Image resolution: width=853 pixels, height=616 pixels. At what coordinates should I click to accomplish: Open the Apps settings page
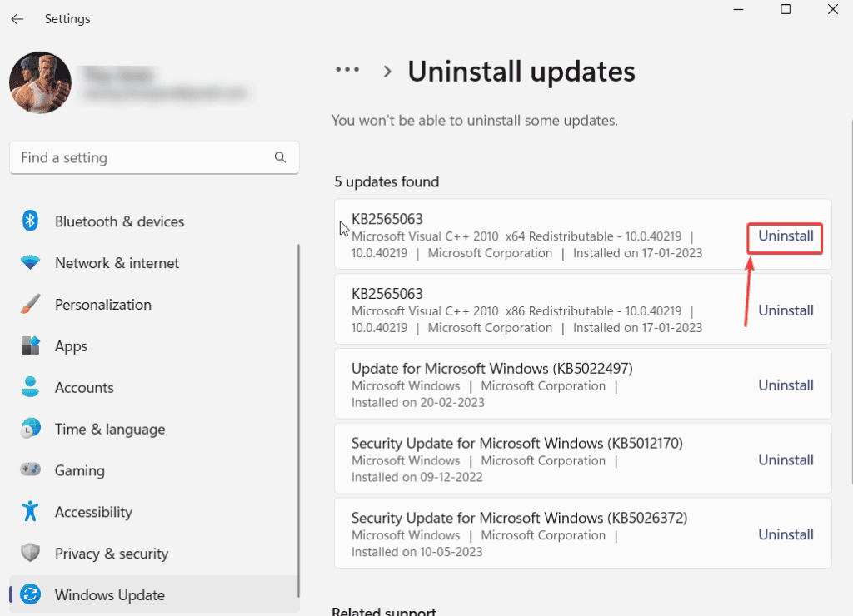[x=72, y=346]
